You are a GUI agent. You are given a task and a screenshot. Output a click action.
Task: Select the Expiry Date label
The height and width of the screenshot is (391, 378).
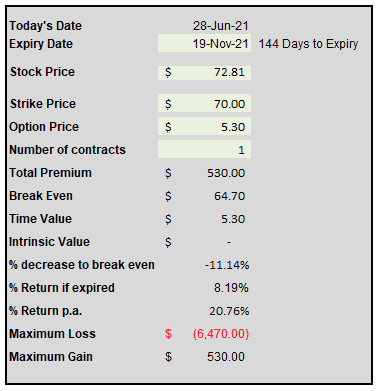(x=41, y=44)
